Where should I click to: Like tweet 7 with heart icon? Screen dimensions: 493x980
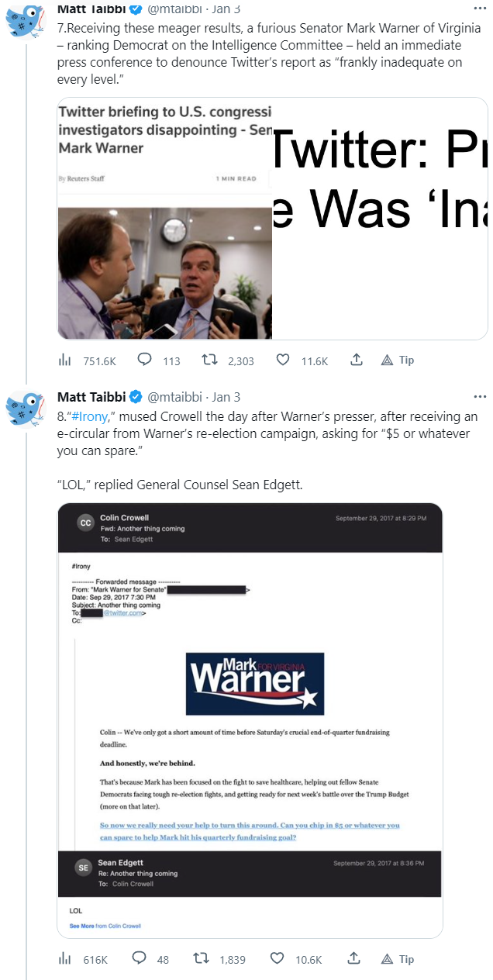click(283, 360)
